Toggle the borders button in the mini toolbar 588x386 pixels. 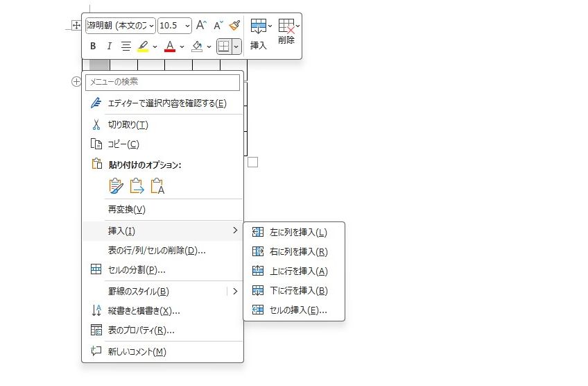coord(223,47)
